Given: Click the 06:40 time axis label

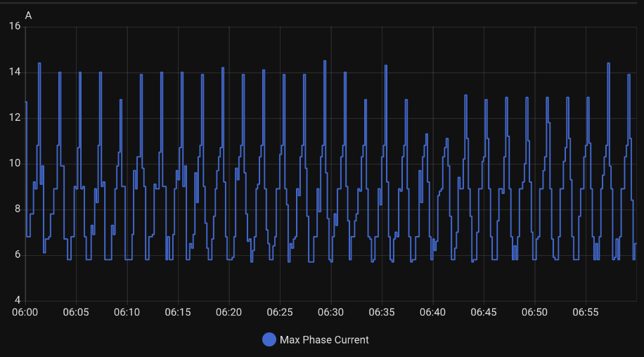Looking at the screenshot, I should [x=432, y=312].
